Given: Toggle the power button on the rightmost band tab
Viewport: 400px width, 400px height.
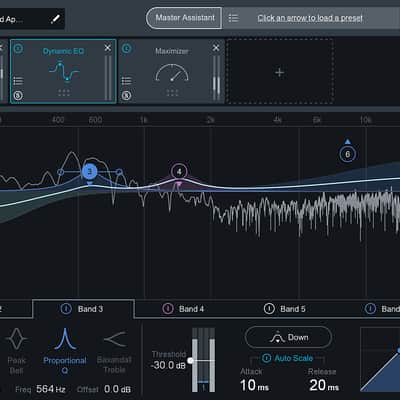Looking at the screenshot, I should click(370, 309).
